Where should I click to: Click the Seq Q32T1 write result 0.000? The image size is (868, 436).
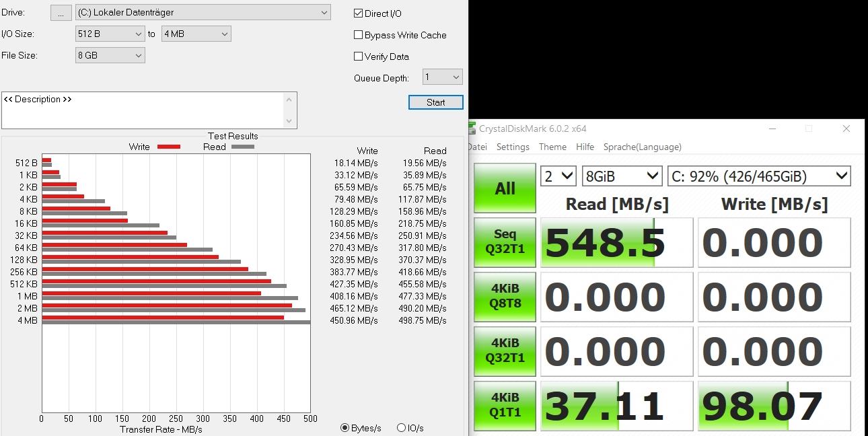point(774,242)
